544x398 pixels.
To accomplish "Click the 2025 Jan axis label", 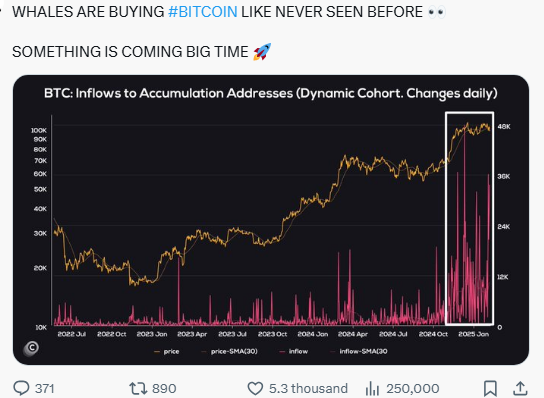I will pos(474,334).
